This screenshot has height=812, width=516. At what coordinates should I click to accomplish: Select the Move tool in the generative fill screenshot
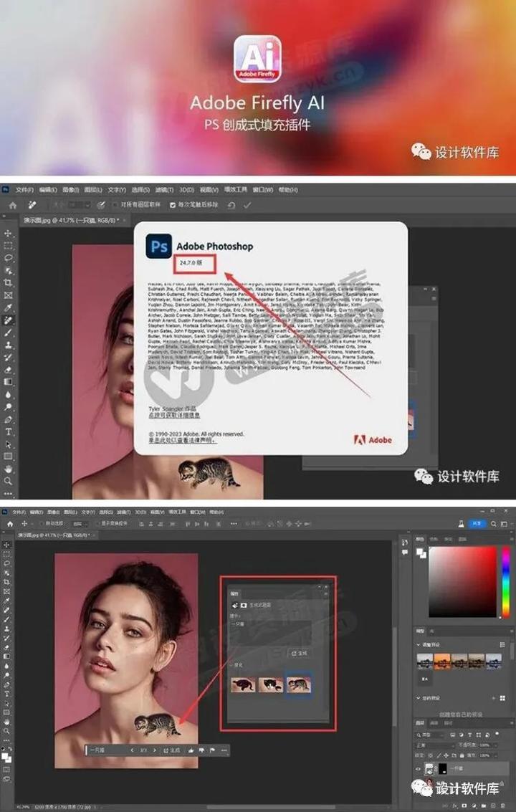(6, 545)
